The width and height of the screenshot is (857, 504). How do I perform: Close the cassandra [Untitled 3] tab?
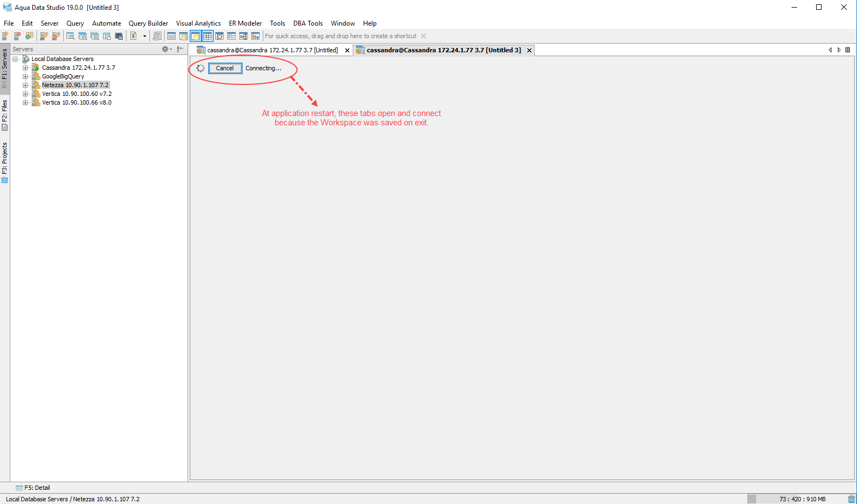(529, 50)
